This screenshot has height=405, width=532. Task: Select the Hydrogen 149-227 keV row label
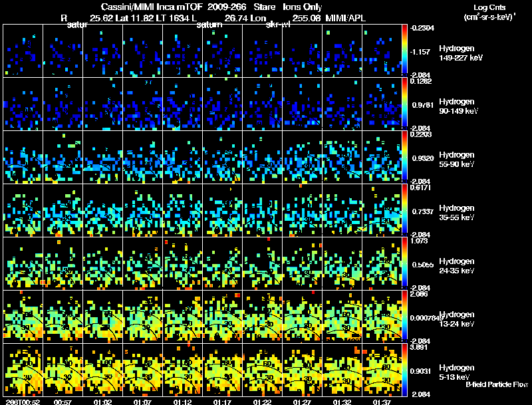click(x=461, y=53)
